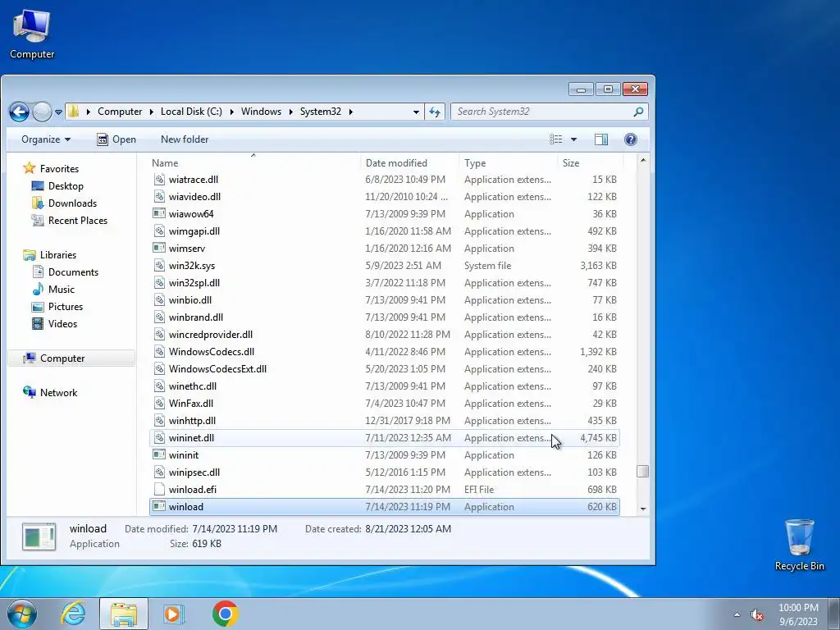Open the Organize menu
The height and width of the screenshot is (630, 840).
(x=46, y=139)
